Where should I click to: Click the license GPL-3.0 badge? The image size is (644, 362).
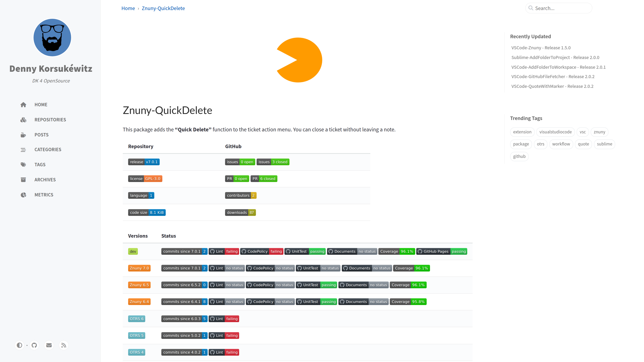[x=145, y=179]
